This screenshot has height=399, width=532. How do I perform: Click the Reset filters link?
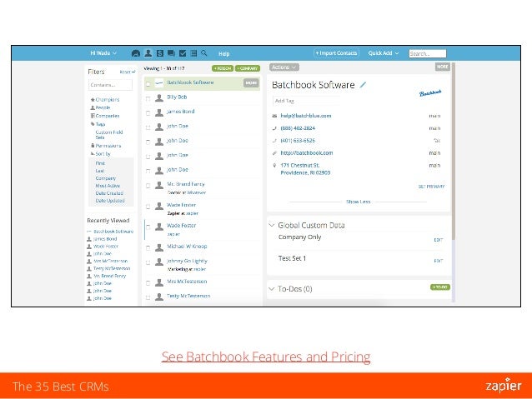click(x=128, y=72)
